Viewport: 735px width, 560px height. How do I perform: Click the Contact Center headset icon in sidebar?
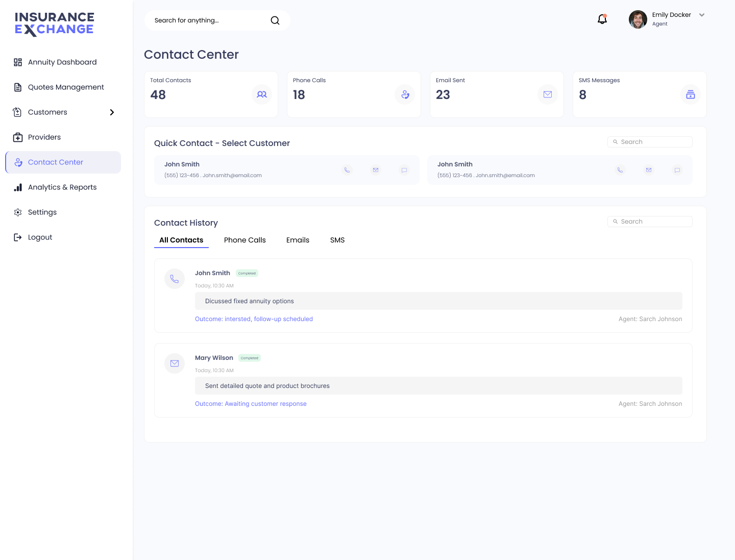click(x=18, y=162)
